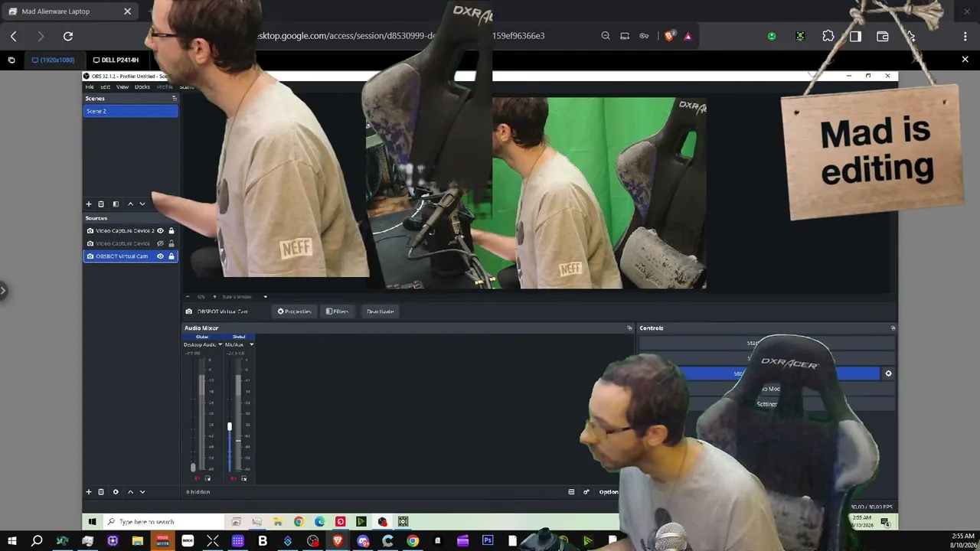980x551 pixels.
Task: Zoom out preview with minus icon
Action: pyautogui.click(x=188, y=297)
